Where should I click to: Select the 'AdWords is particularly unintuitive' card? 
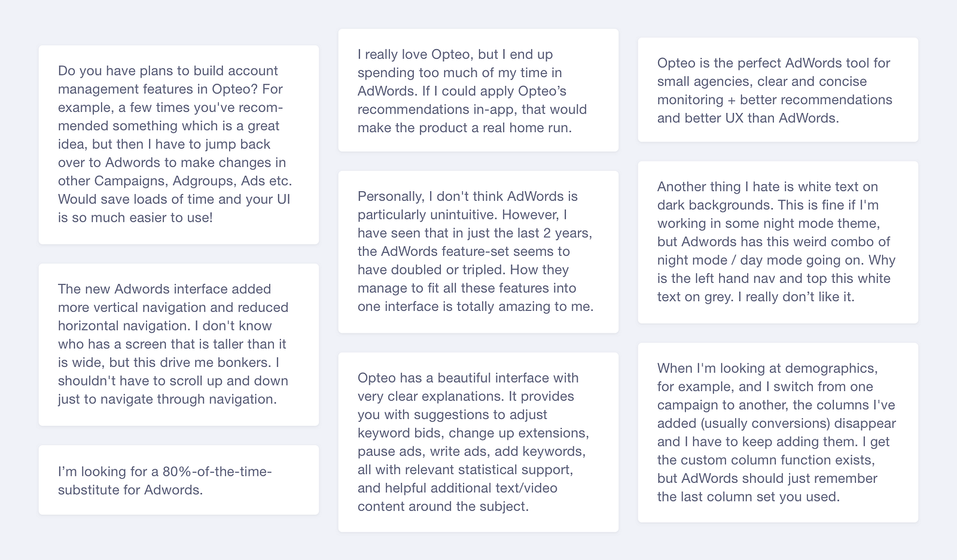478,252
